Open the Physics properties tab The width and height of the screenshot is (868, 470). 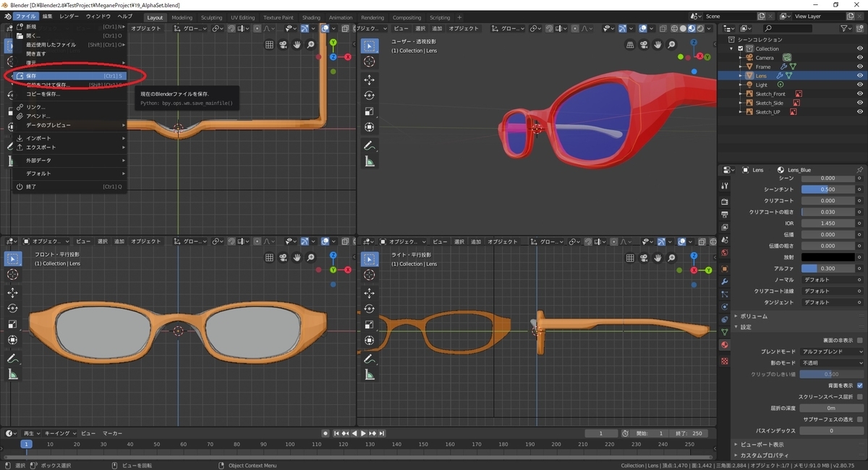[x=725, y=307]
